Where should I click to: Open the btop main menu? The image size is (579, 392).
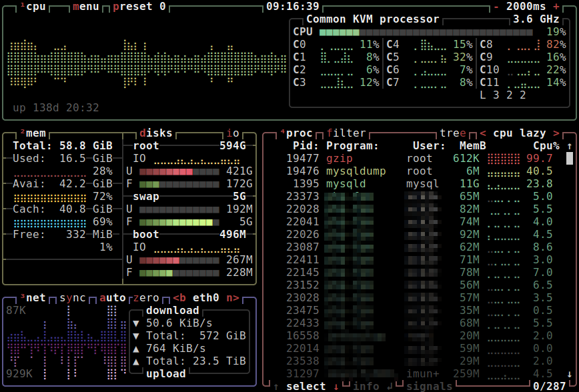[x=87, y=7]
